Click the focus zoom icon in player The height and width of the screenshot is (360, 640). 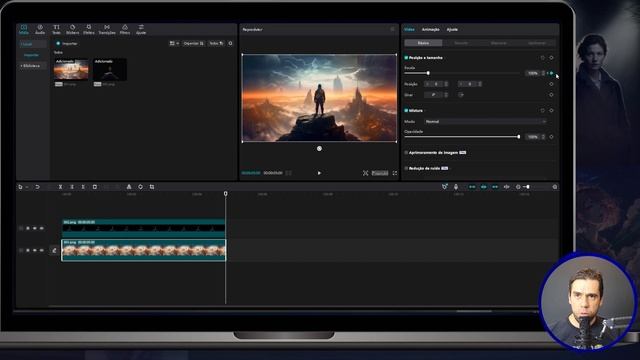point(365,173)
